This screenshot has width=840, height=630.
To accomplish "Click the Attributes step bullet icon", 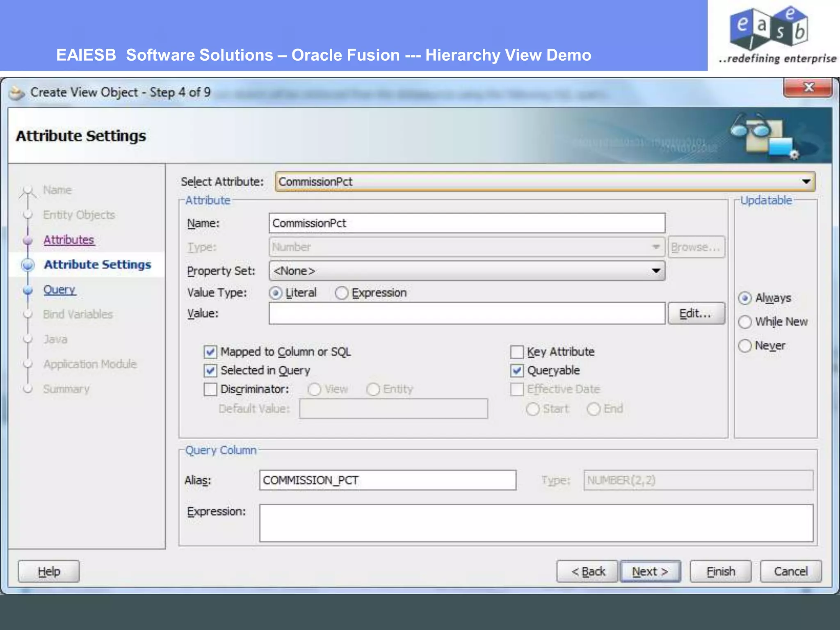I will click(28, 240).
